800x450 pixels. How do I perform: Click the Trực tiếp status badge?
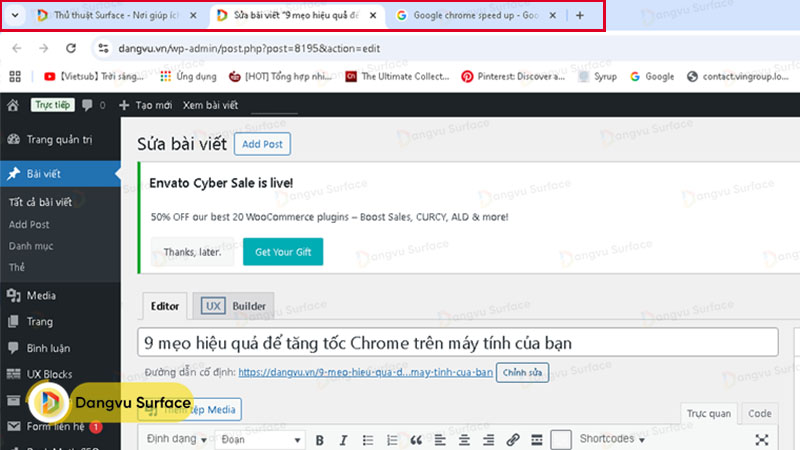click(x=52, y=105)
